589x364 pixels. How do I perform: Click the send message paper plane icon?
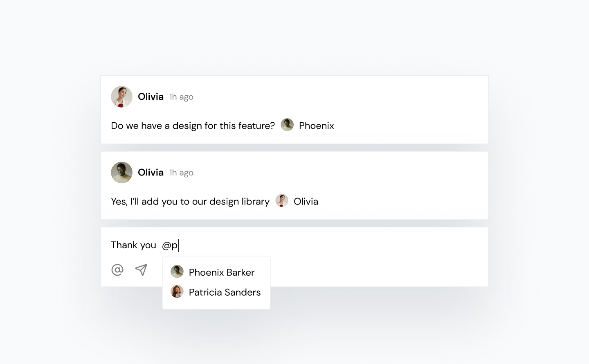(x=141, y=270)
